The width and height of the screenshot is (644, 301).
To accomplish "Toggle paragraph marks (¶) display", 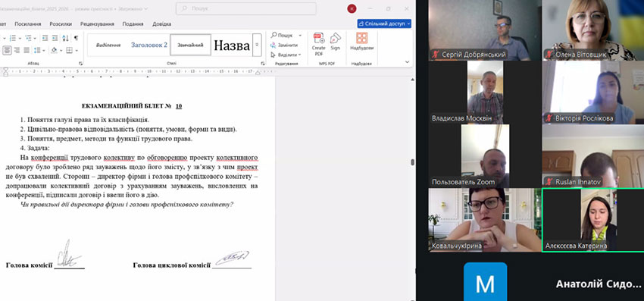I will tap(76, 38).
